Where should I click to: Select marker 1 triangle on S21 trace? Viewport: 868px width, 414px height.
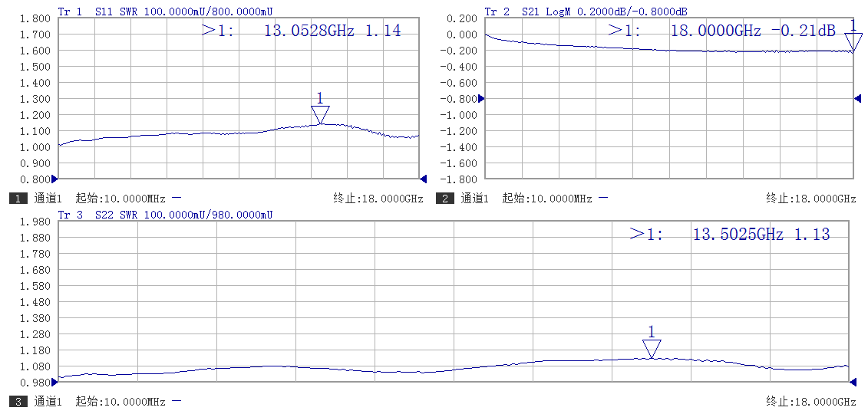853,41
